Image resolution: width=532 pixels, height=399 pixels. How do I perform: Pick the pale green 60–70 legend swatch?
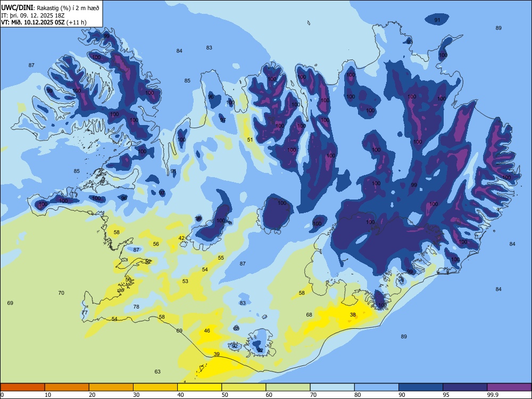tap(288, 387)
